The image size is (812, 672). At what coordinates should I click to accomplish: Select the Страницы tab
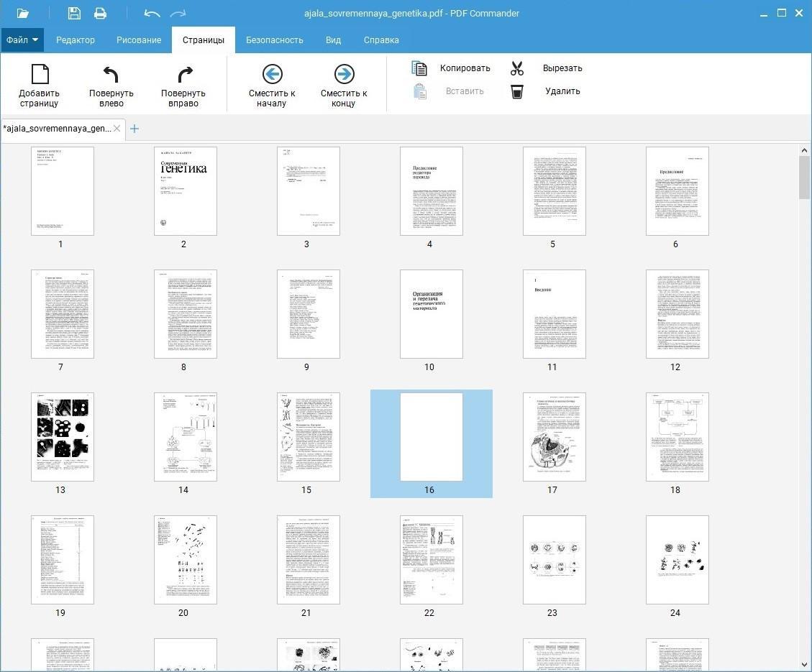tap(204, 40)
